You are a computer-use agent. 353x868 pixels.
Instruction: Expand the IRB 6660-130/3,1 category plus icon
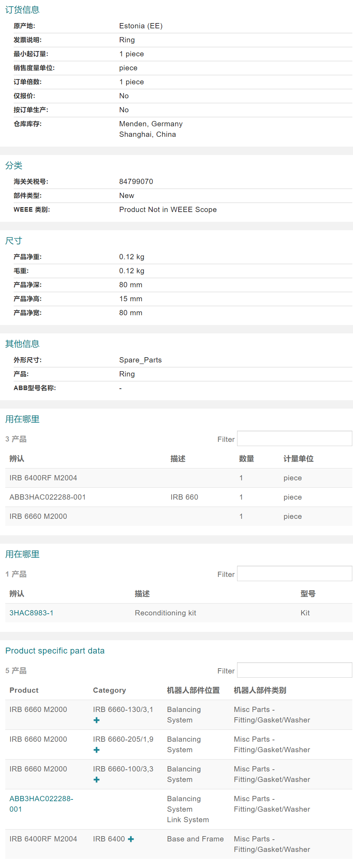coord(97,720)
